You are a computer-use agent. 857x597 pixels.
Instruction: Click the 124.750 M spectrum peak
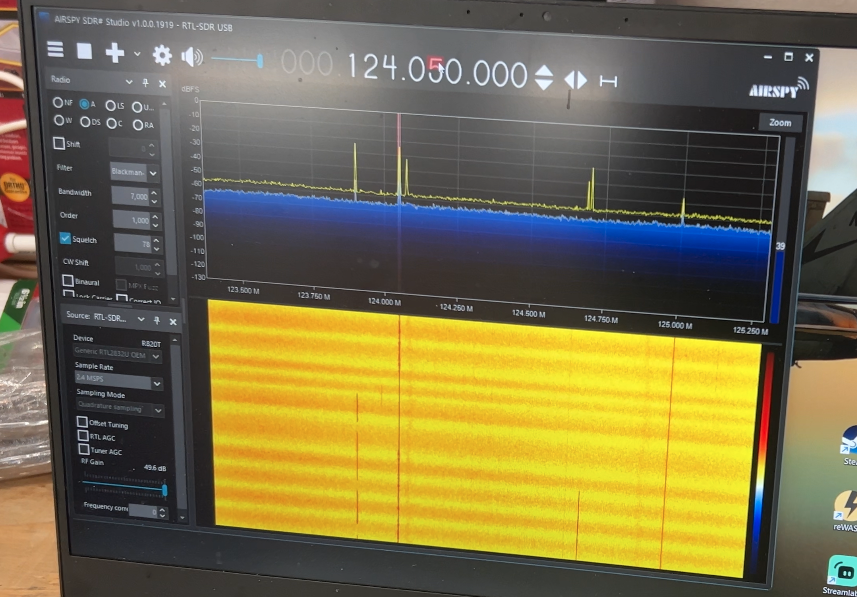click(x=592, y=188)
